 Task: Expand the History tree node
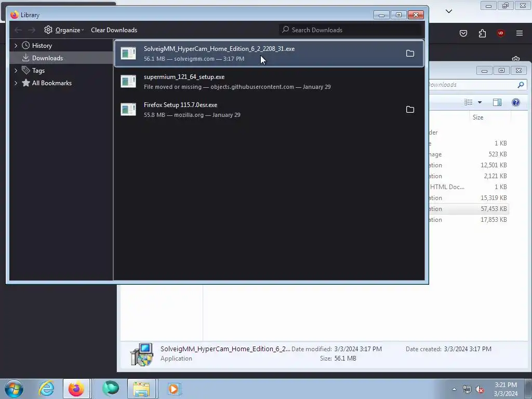point(16,46)
